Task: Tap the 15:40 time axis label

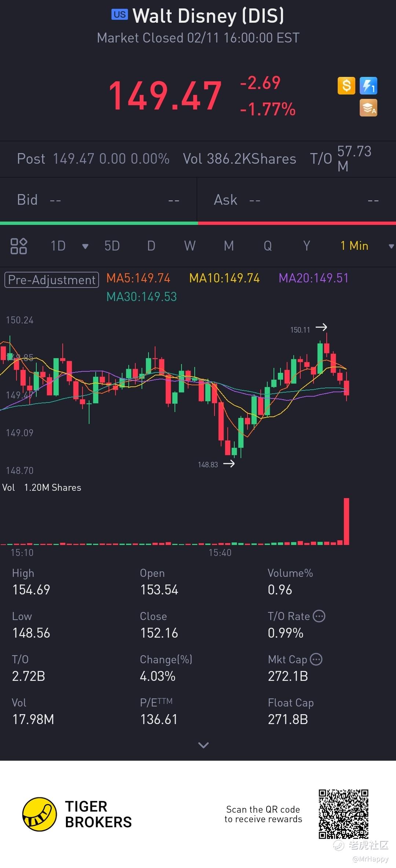Action: (220, 553)
